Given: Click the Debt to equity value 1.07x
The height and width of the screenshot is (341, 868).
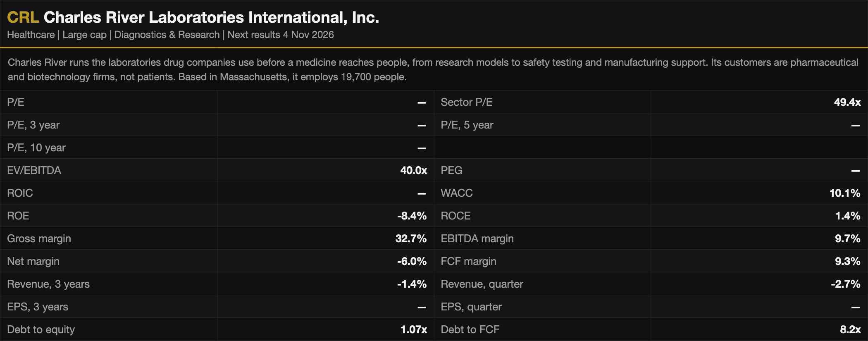Looking at the screenshot, I should (414, 329).
